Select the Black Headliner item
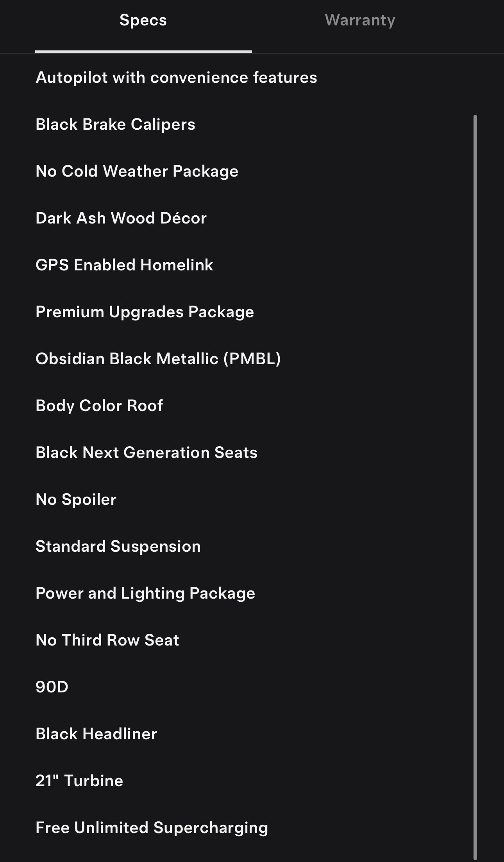504x862 pixels. 96,734
